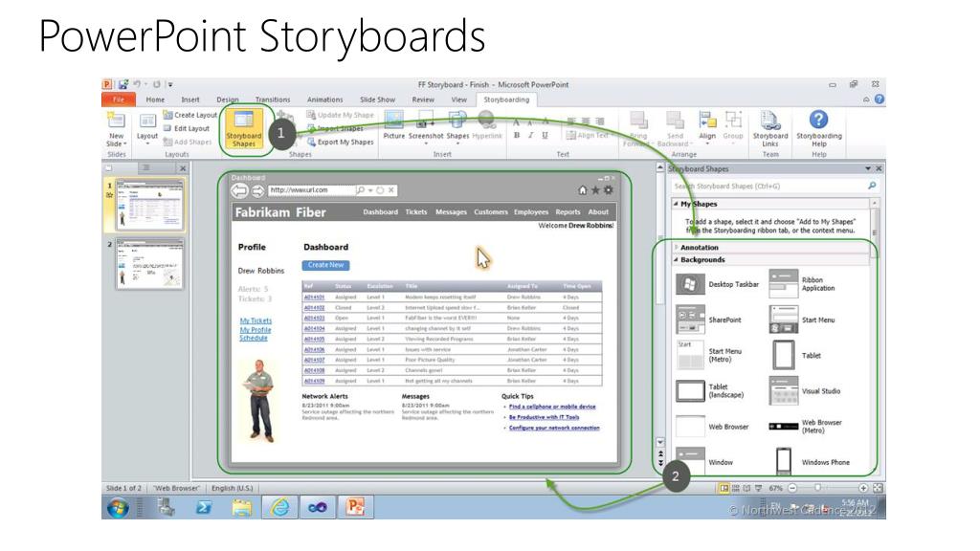The width and height of the screenshot is (980, 551).
Task: Click the Create New button on slide
Action: [x=325, y=265]
